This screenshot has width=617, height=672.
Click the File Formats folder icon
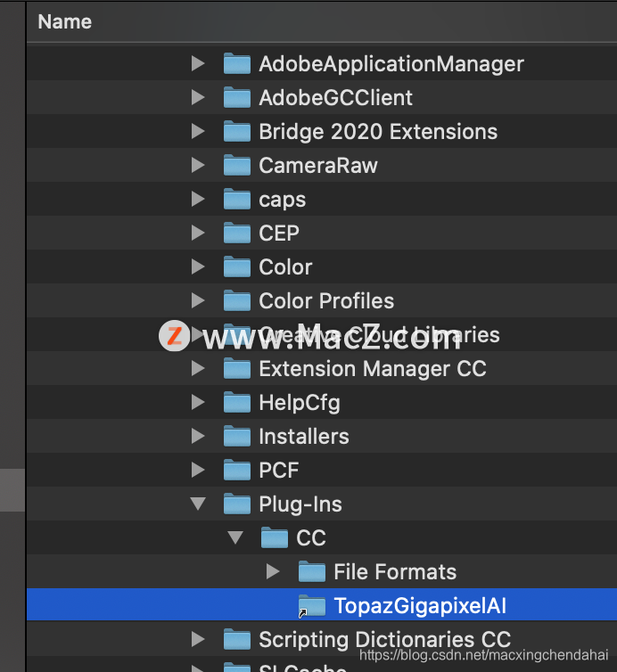312,571
